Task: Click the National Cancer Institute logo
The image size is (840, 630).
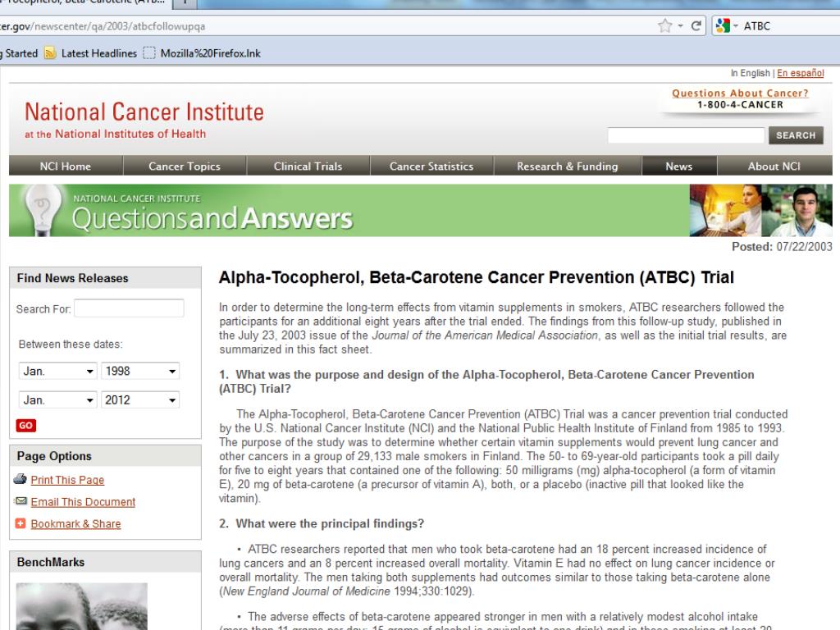Action: [x=144, y=120]
